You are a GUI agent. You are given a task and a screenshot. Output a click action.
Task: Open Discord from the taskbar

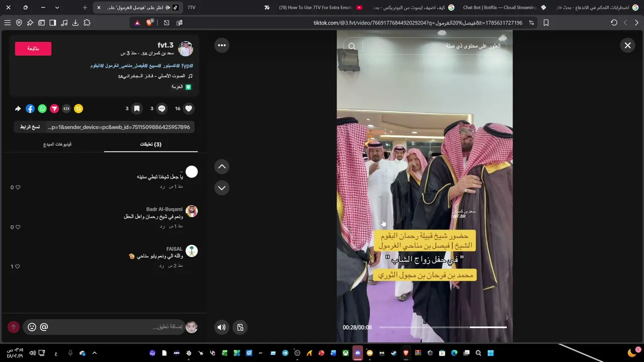pos(358,353)
